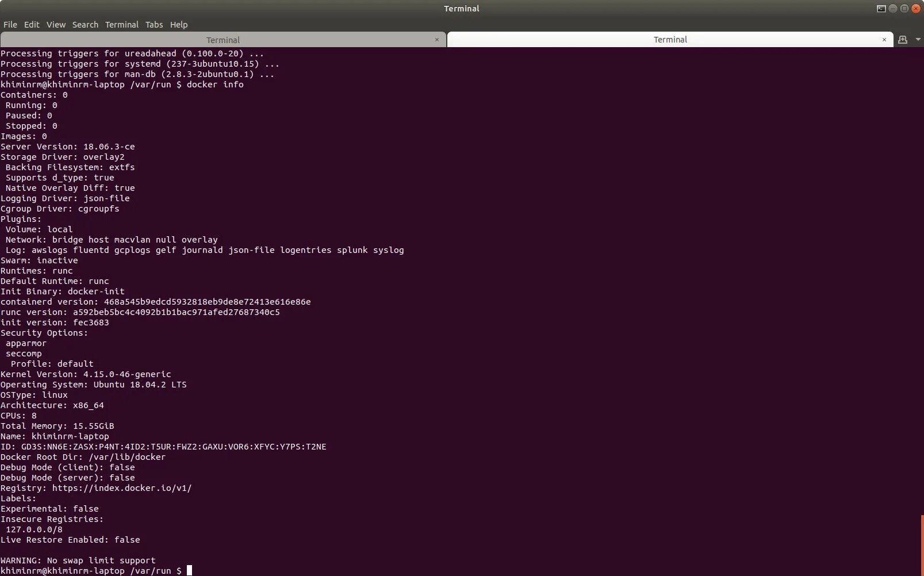
Task: Expand the tab list dropdown arrow
Action: click(x=918, y=40)
